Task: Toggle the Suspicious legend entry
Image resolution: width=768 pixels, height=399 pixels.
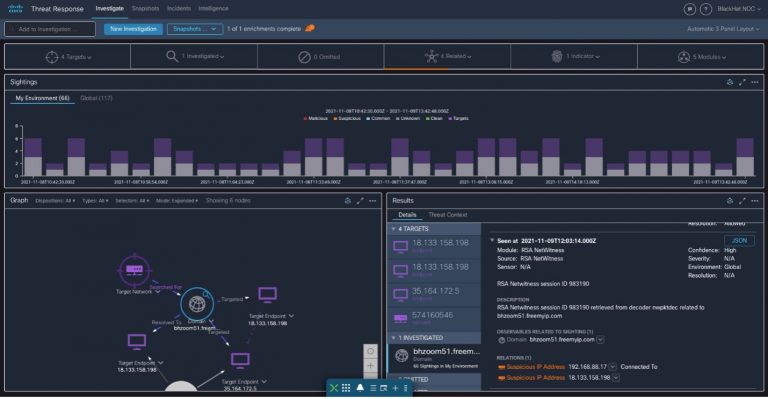Action: point(347,118)
